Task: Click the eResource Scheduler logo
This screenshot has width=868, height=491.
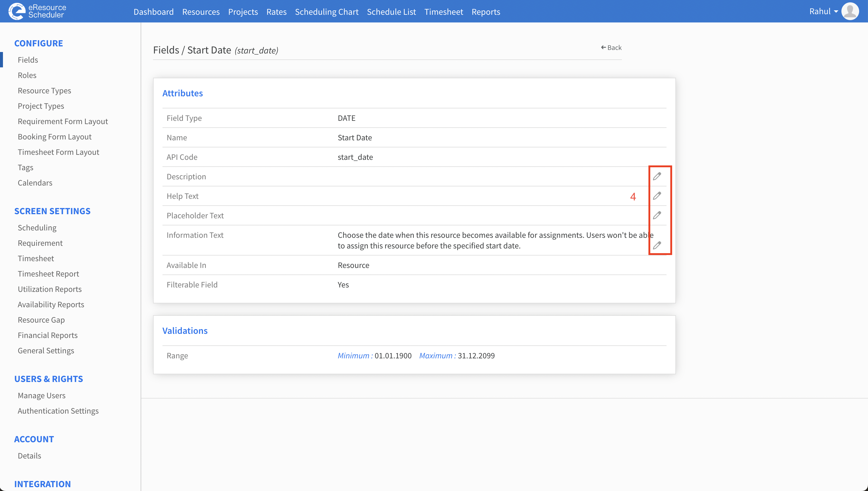Action: pyautogui.click(x=38, y=11)
